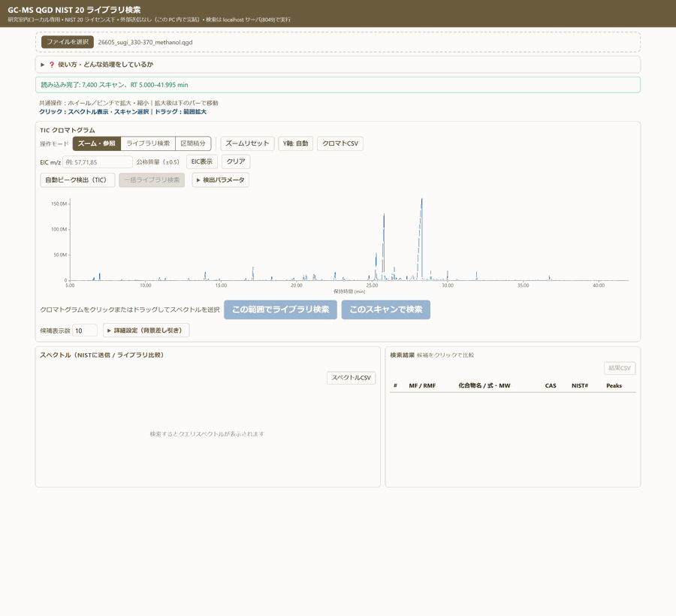Screen dimensions: 676x616
Task: Click the 化合物名 / 式・MW column header
Action: 484,386
